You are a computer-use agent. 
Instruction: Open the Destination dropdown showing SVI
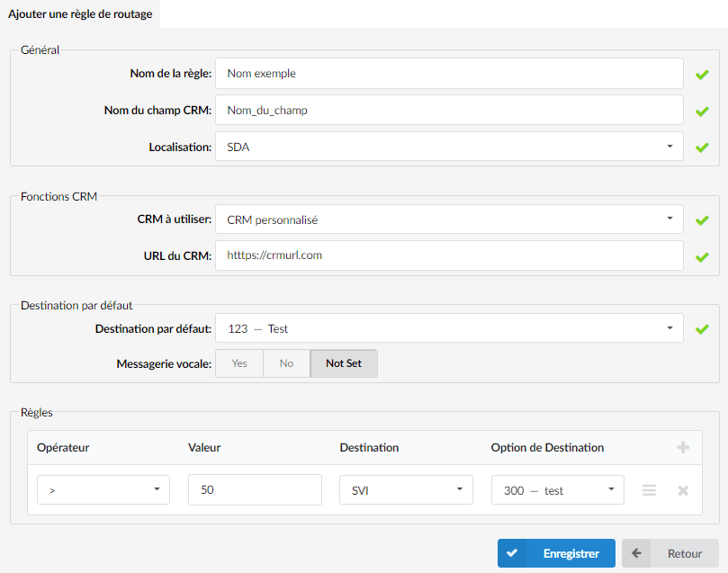pos(406,489)
